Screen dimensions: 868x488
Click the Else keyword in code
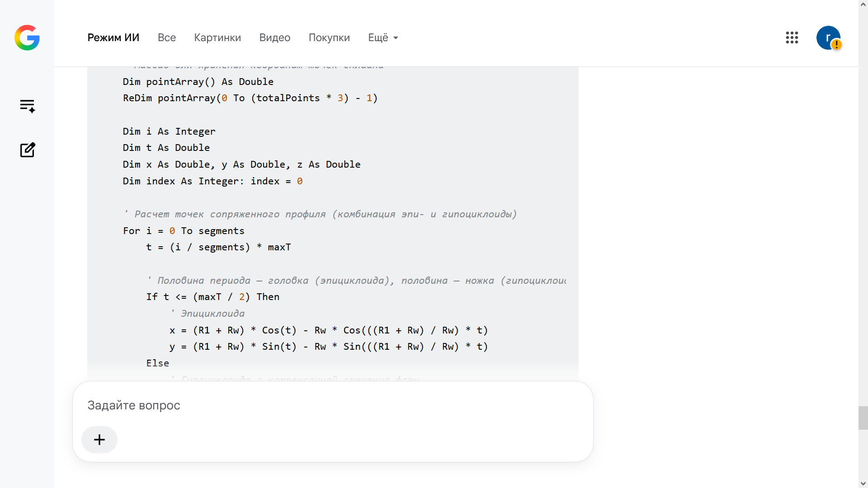click(x=157, y=363)
